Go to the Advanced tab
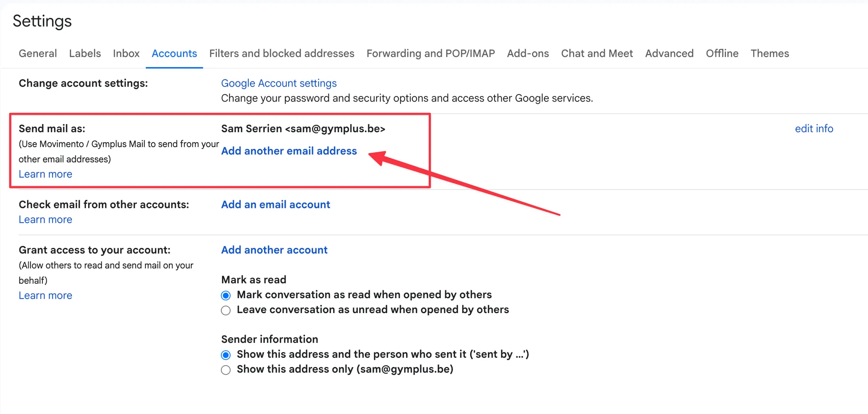Viewport: 868px width, 414px height. 669,53
